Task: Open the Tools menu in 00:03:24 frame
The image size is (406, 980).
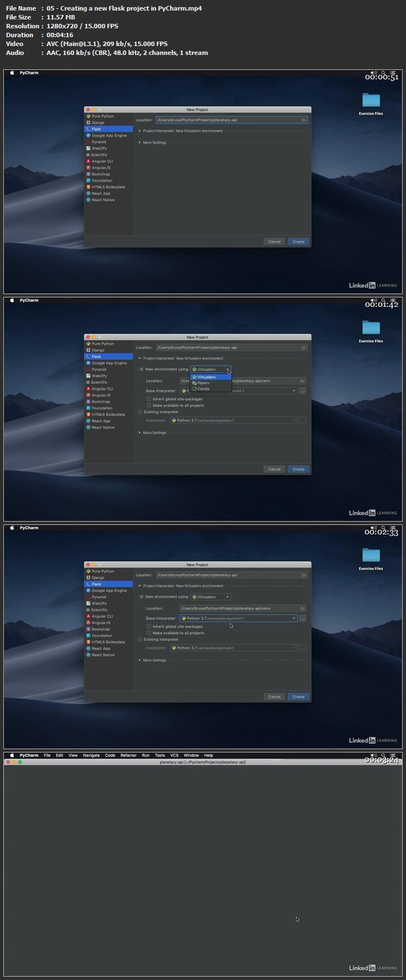Action: (160, 755)
